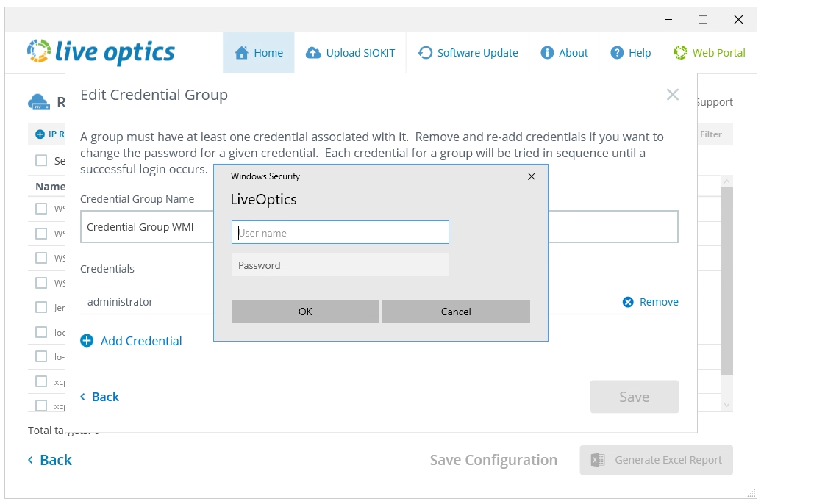Click the Home house icon
Screen dimensions: 836x504
point(241,53)
